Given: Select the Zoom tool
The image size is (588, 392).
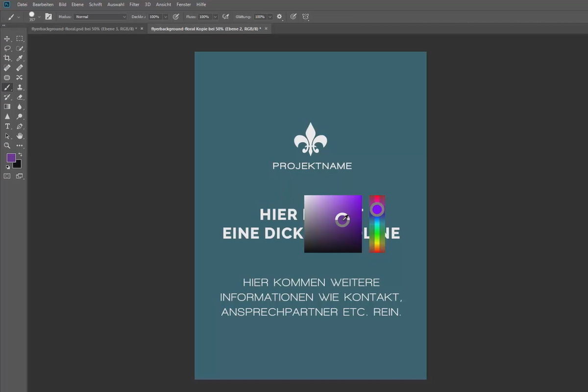Looking at the screenshot, I should 7,146.
